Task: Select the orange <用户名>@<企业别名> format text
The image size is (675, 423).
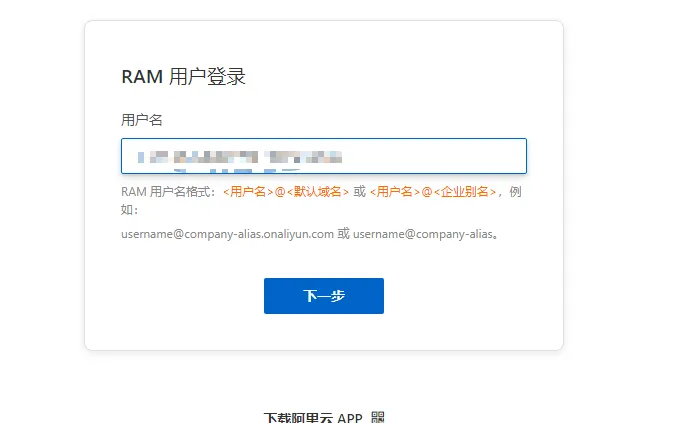Action: coord(433,191)
